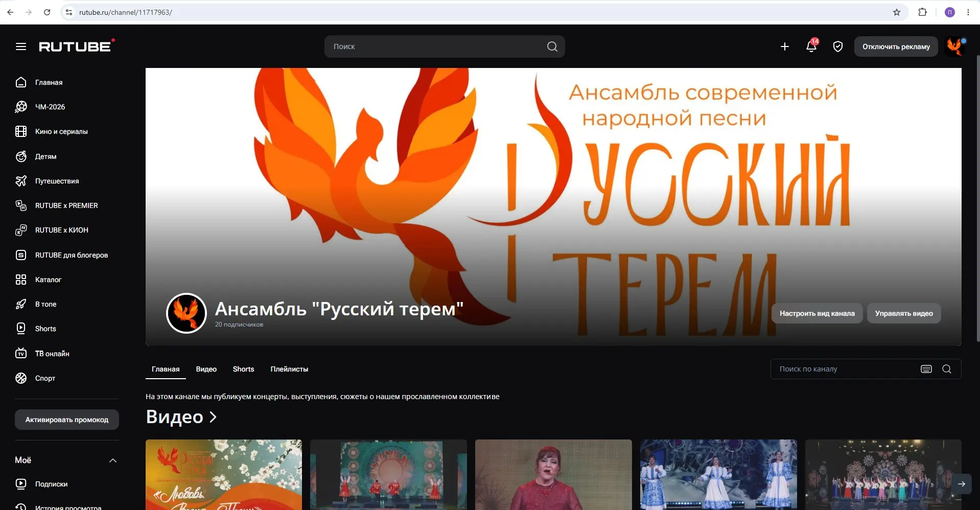The image size is (980, 510).
Task: Open thumbnail with blue-white costumed singers
Action: click(x=718, y=475)
